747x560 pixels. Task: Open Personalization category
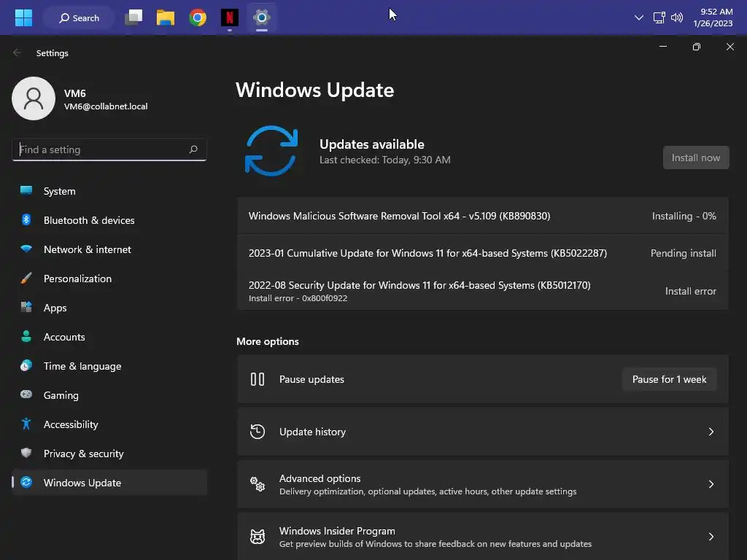click(x=109, y=279)
